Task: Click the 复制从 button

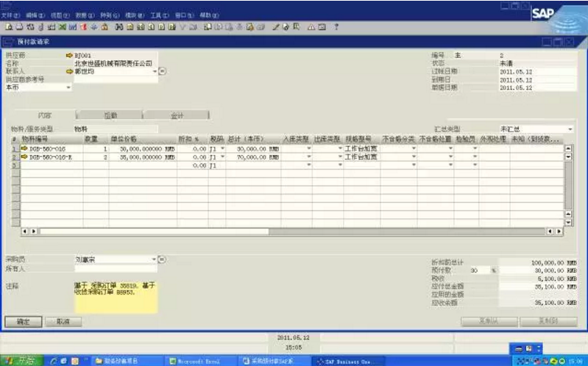Action: (x=489, y=321)
